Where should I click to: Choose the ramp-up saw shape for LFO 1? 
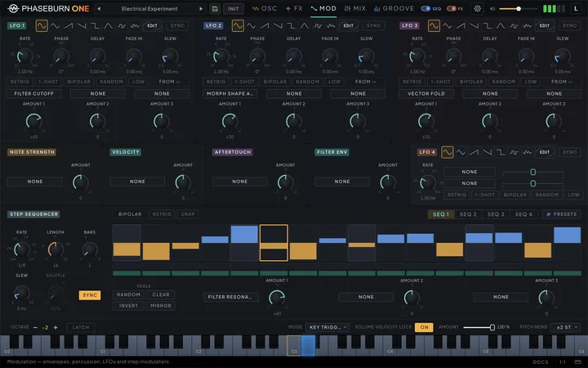click(69, 26)
